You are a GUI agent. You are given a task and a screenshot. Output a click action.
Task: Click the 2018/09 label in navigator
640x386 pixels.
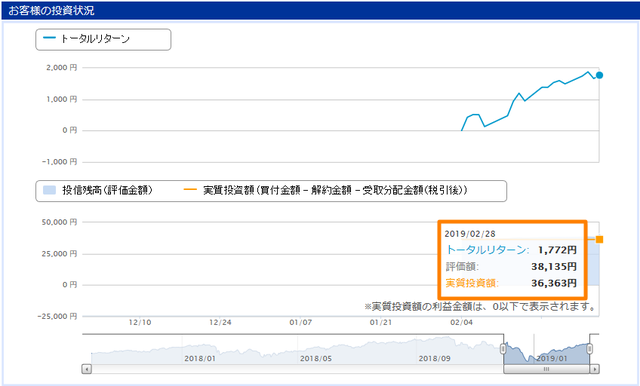(434, 359)
